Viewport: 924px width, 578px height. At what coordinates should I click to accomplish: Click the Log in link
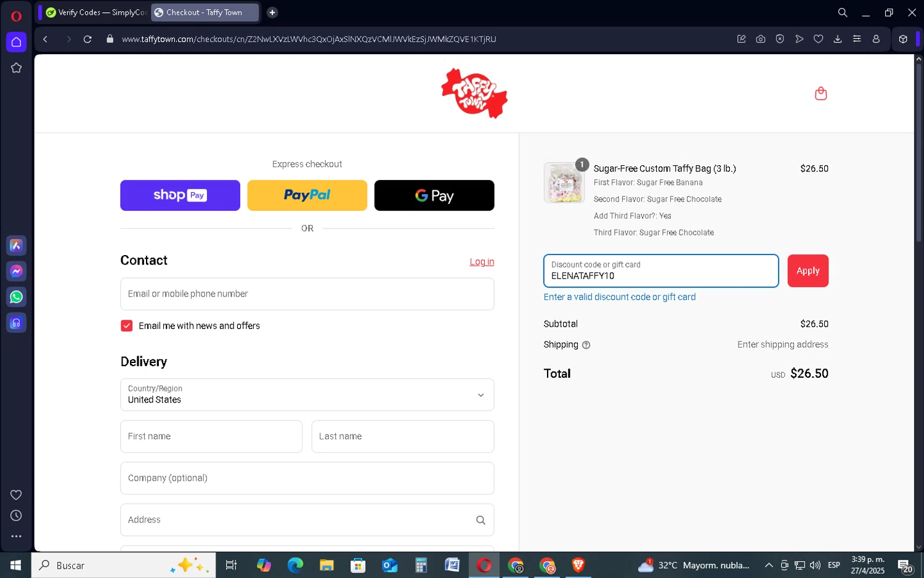(482, 262)
